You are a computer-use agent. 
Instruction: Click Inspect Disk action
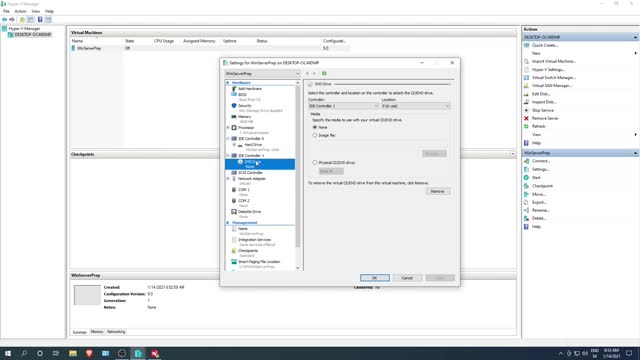pyautogui.click(x=544, y=102)
